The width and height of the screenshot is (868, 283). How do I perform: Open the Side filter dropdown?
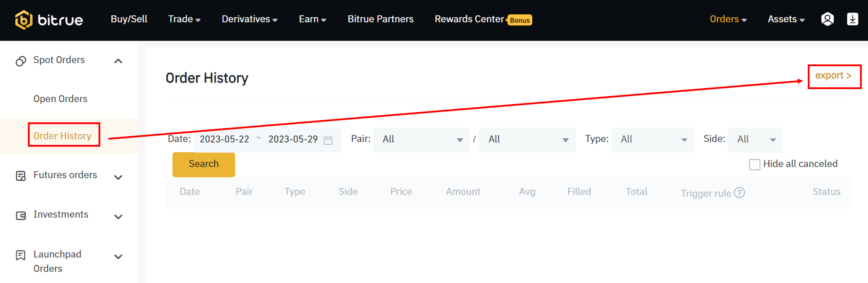click(755, 140)
